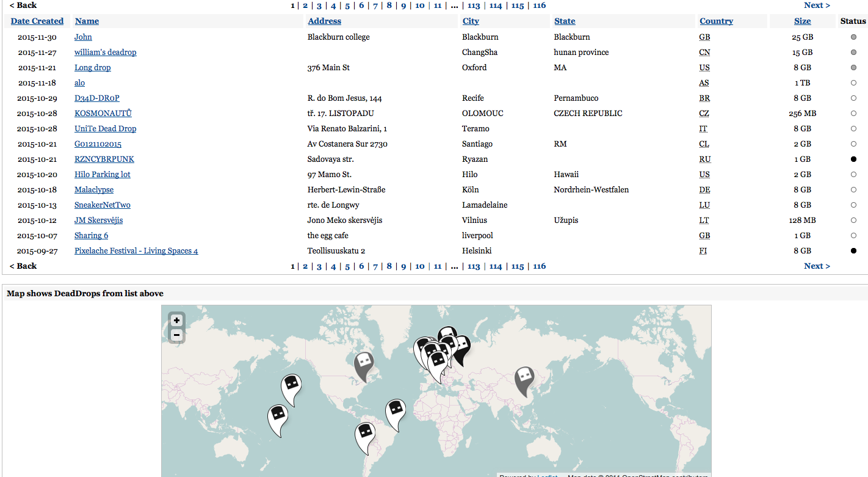The image size is (868, 477).
Task: Sort table by Date Created column
Action: coord(37,21)
